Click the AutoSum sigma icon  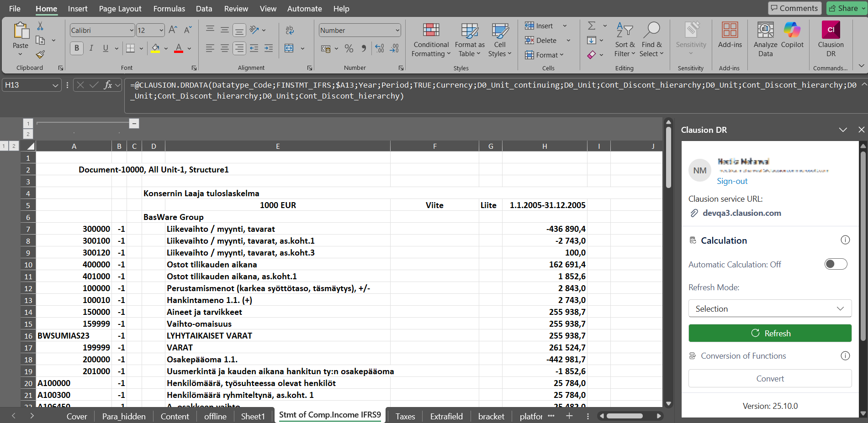[x=592, y=26]
